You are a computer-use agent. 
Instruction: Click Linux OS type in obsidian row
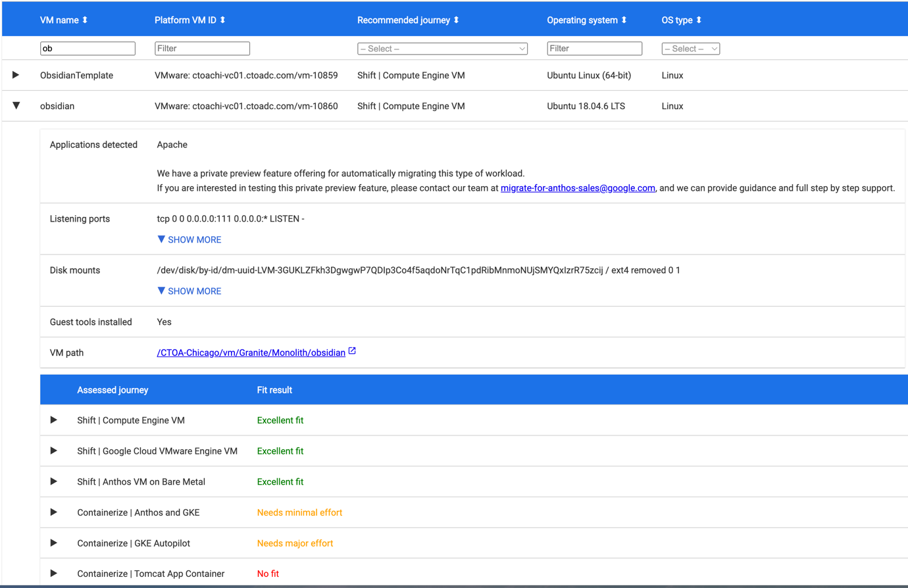click(x=672, y=106)
